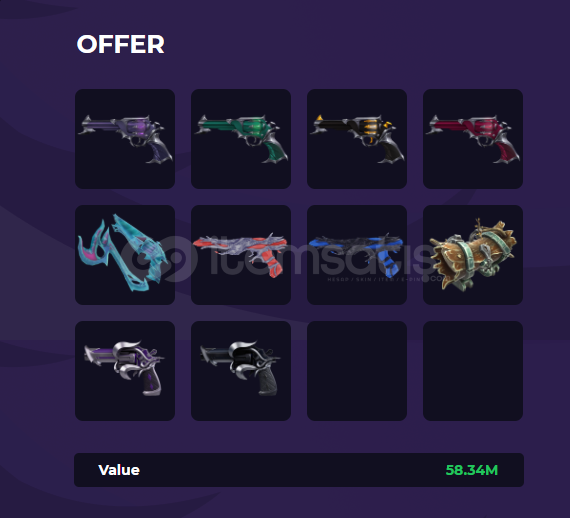The height and width of the screenshot is (518, 570).
Task: Click the OFFER heading
Action: (120, 44)
